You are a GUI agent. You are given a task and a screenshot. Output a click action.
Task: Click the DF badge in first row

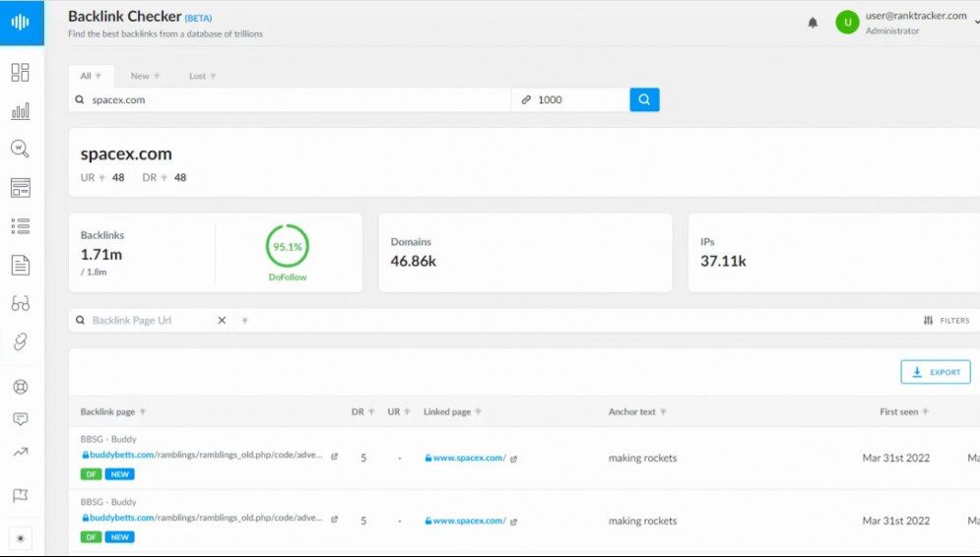click(x=91, y=474)
